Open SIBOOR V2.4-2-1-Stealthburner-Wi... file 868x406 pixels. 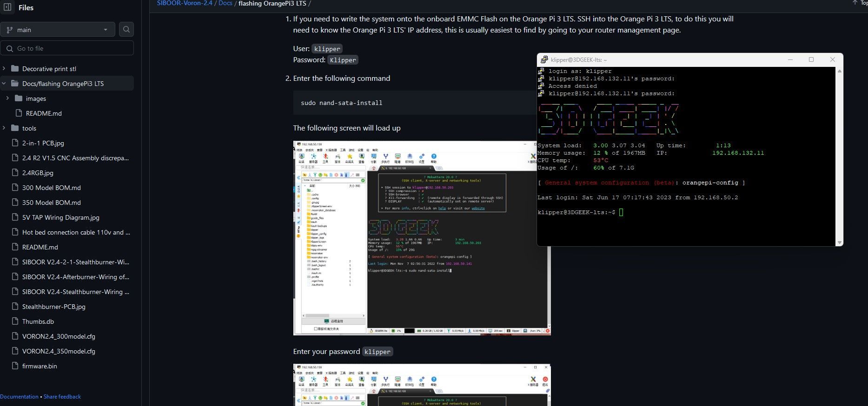76,262
